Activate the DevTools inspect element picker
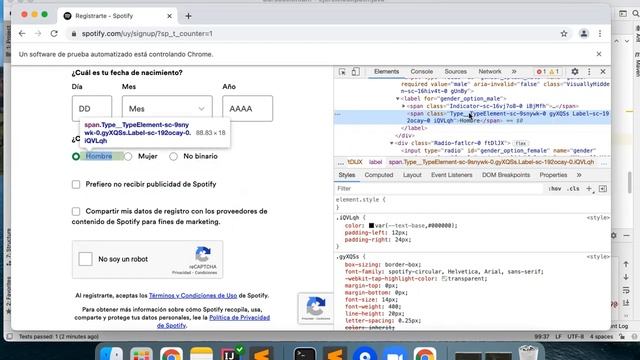Screen dimensions: 640x360 click(342, 72)
